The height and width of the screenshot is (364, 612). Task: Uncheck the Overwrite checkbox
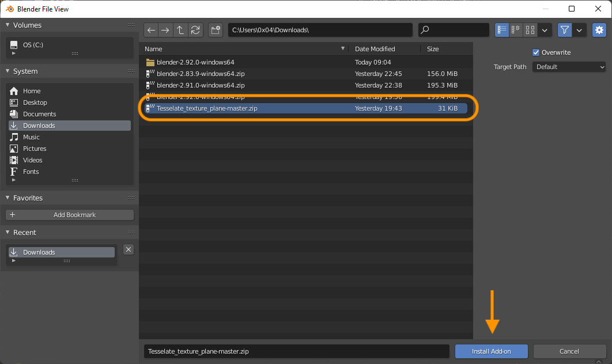536,52
